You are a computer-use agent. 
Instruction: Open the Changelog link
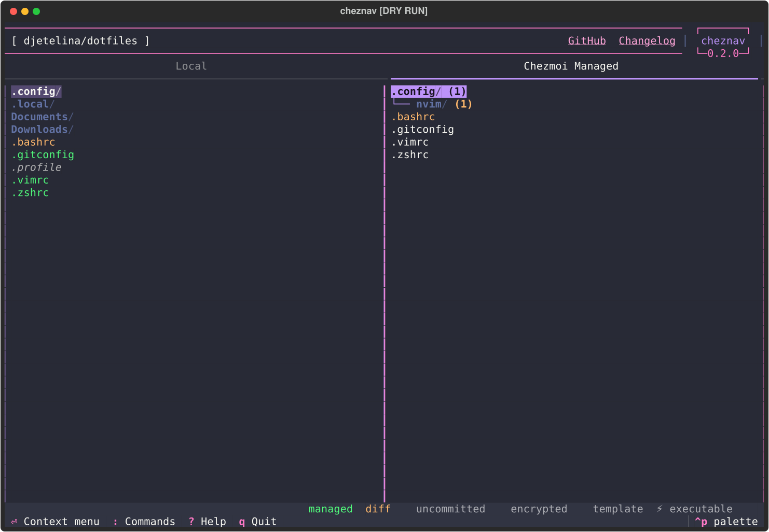647,41
